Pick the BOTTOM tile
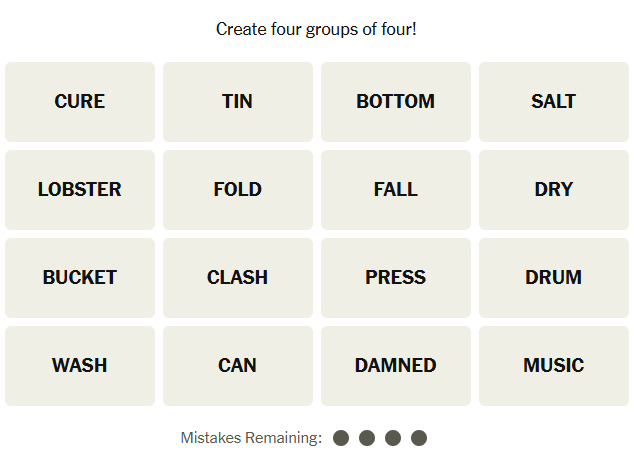This screenshot has height=453, width=634. 396,101
